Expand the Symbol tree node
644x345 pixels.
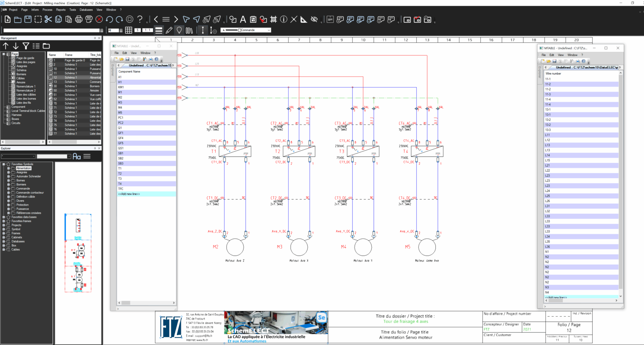point(3,229)
